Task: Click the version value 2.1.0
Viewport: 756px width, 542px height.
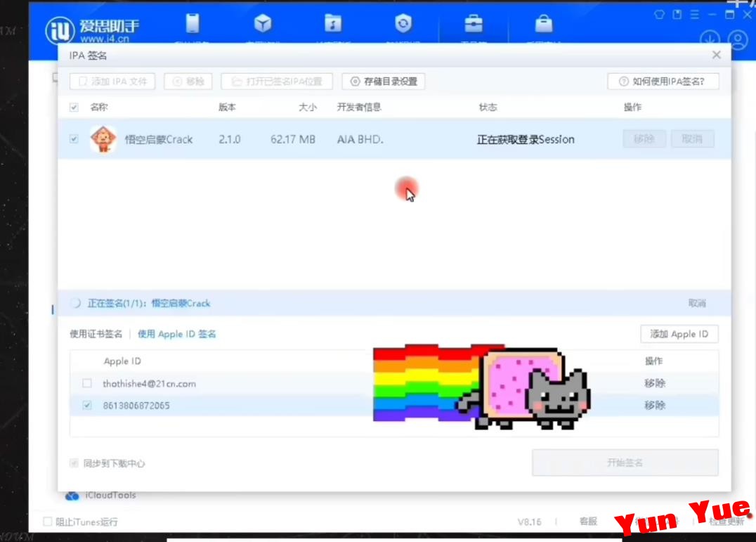Action: [230, 139]
